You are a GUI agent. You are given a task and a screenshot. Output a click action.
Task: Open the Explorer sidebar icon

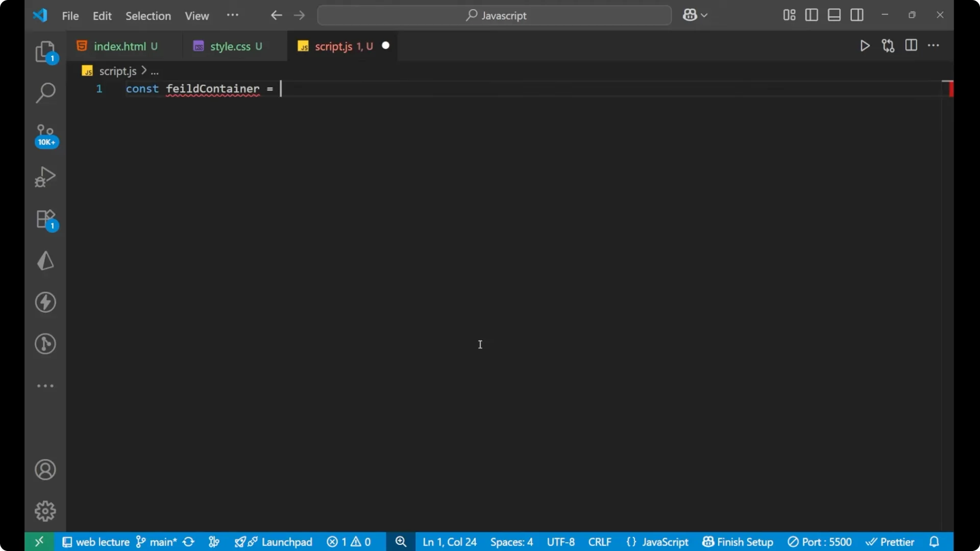point(45,51)
